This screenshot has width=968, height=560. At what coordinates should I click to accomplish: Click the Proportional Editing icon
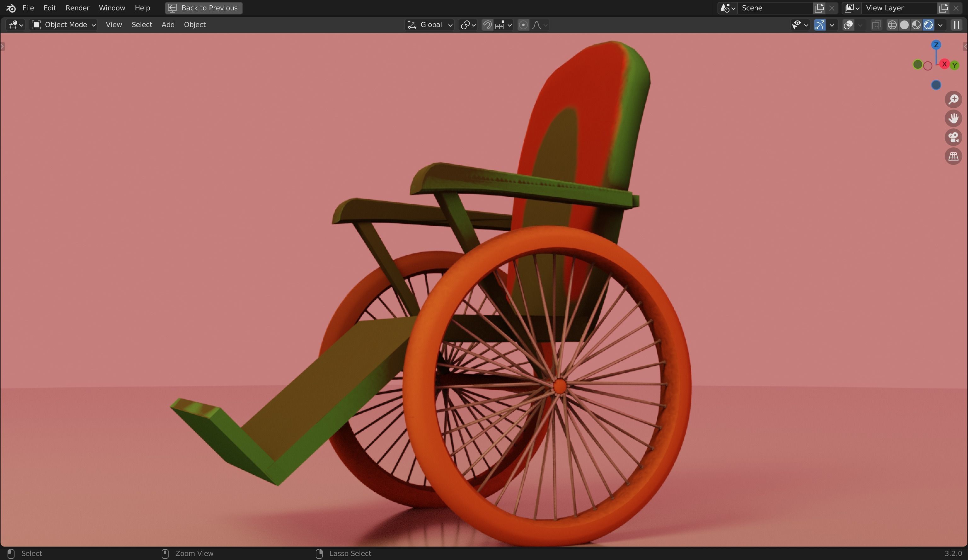click(x=523, y=25)
